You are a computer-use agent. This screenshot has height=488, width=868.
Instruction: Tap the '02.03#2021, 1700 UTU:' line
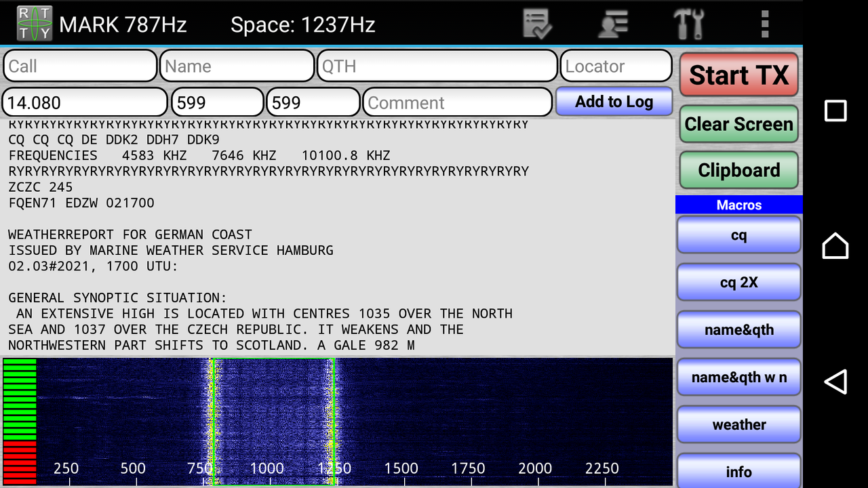click(x=94, y=266)
